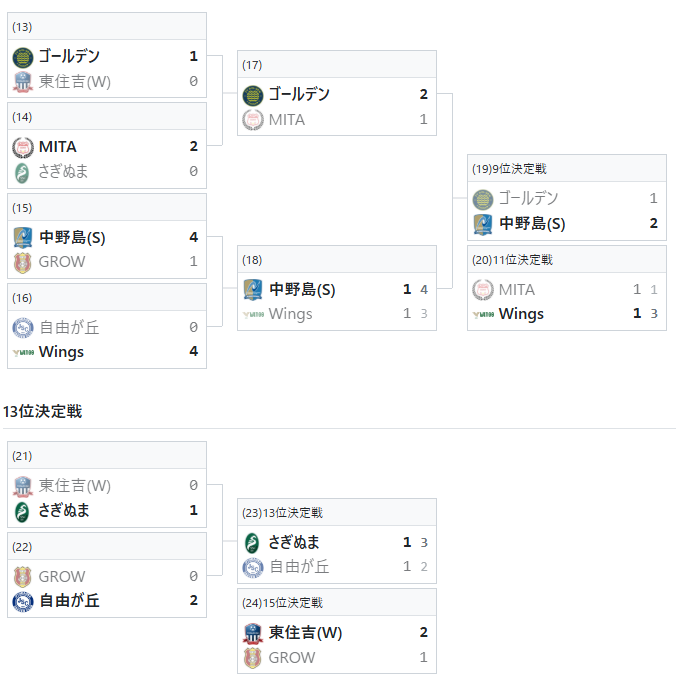The image size is (676, 682).
Task: Click the ゴールデン team logo in match 13
Action: (23, 58)
